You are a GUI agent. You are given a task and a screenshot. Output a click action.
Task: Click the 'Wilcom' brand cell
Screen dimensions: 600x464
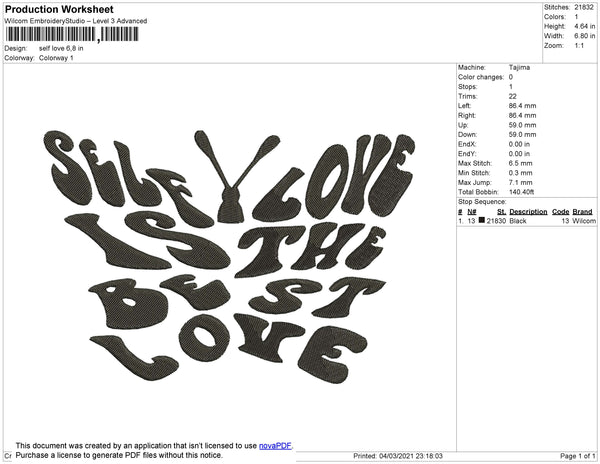pos(584,221)
